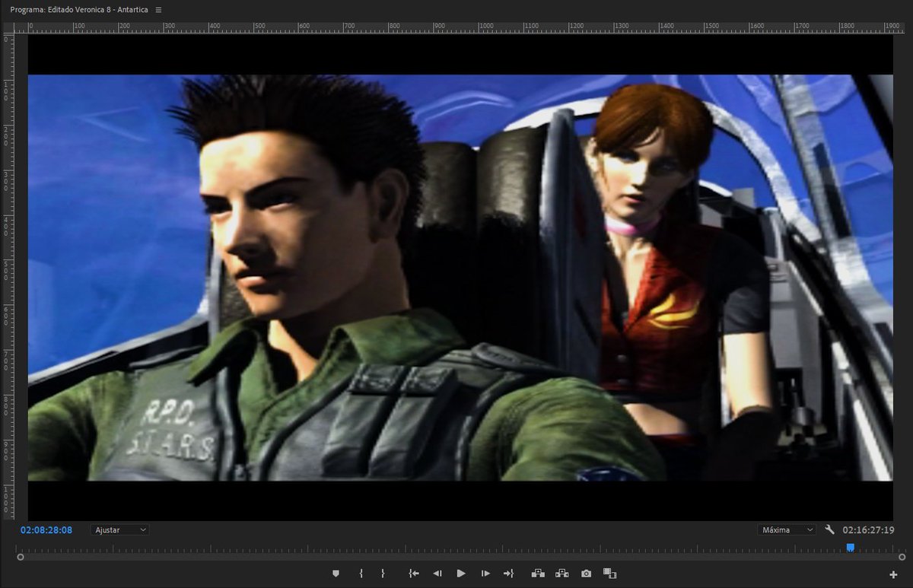Click the video frame preview
The height and width of the screenshot is (588, 913).
pos(460,278)
